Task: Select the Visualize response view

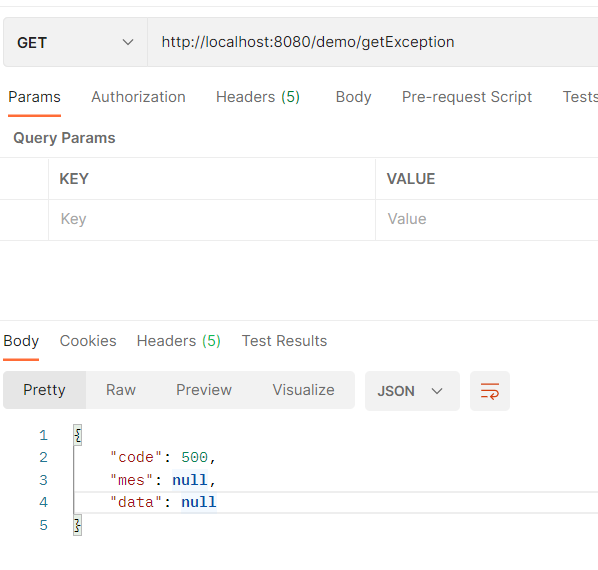Action: 304,390
